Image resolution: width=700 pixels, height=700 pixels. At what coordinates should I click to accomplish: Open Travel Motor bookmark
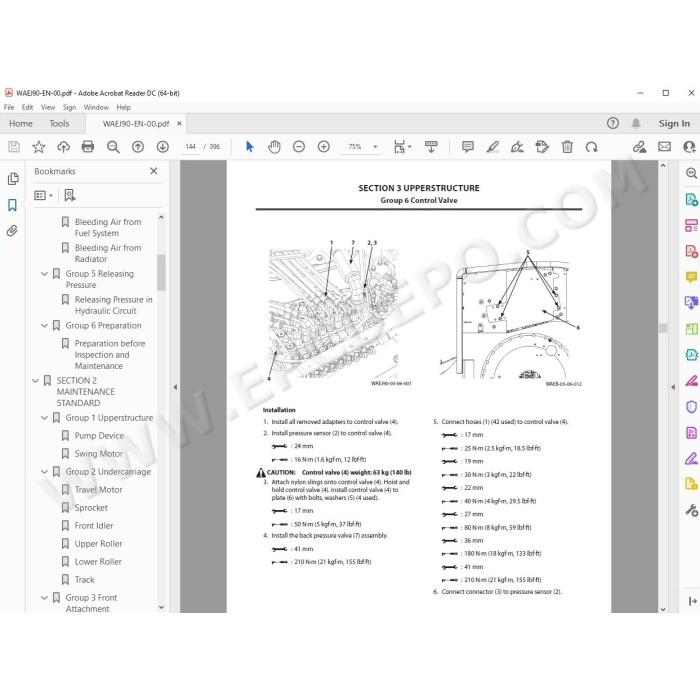point(98,490)
